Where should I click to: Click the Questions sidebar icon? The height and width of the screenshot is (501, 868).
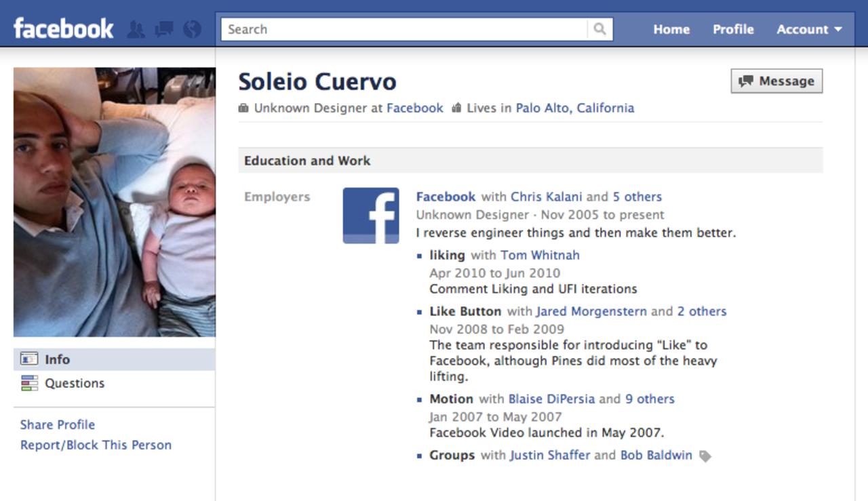point(29,383)
